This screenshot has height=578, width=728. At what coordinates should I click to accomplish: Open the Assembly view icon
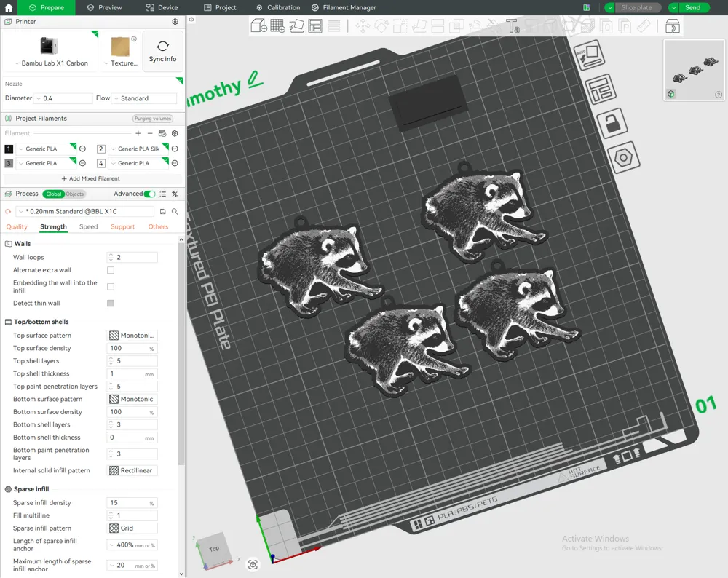click(x=672, y=26)
